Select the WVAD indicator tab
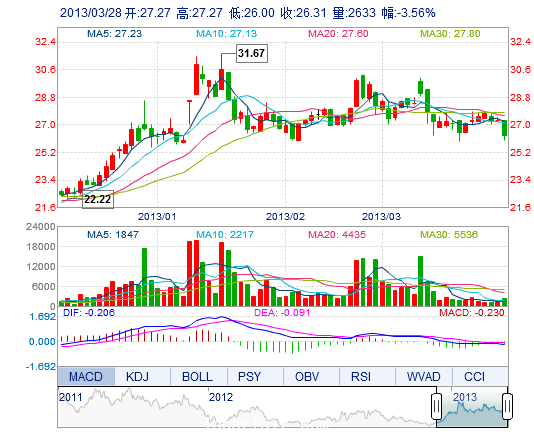The width and height of the screenshot is (534, 434). [424, 376]
